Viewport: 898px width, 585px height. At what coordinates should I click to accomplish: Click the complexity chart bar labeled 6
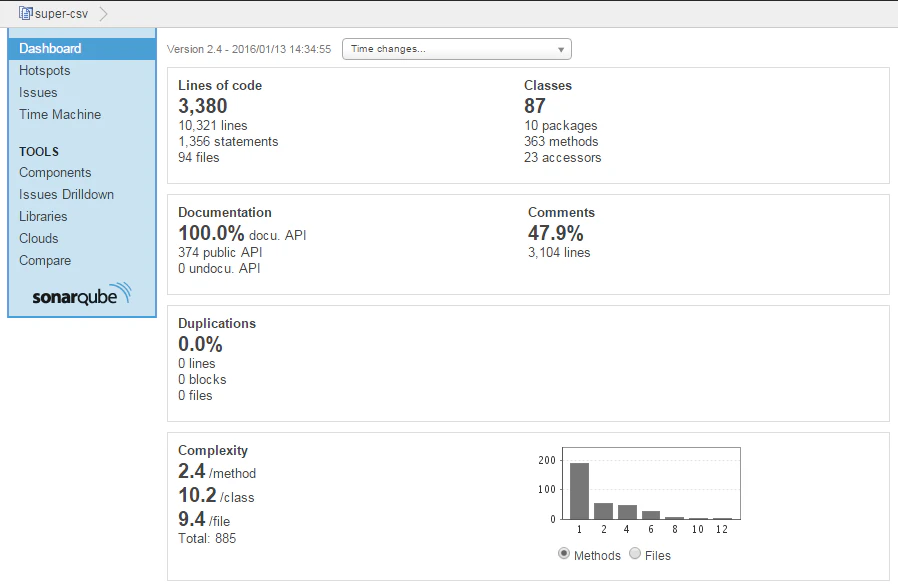(651, 515)
